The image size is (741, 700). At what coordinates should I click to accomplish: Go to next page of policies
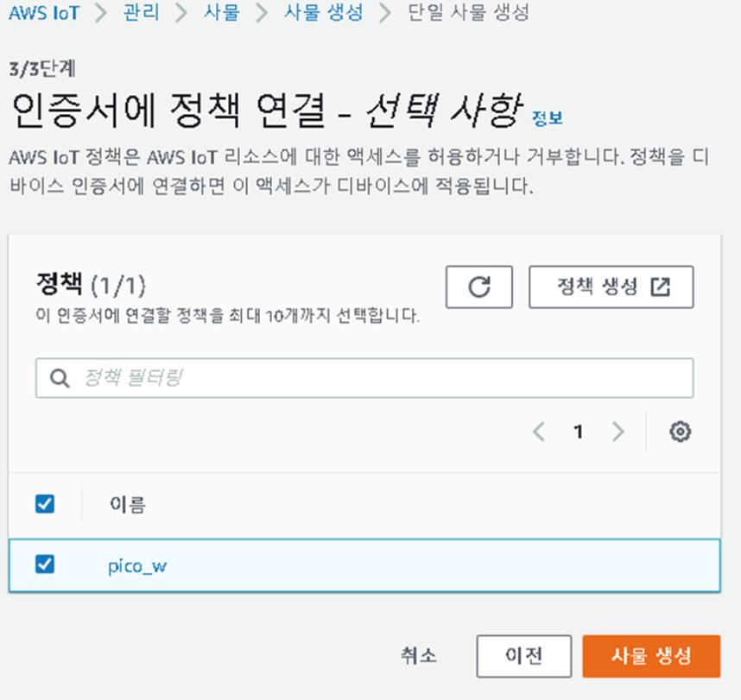[617, 432]
